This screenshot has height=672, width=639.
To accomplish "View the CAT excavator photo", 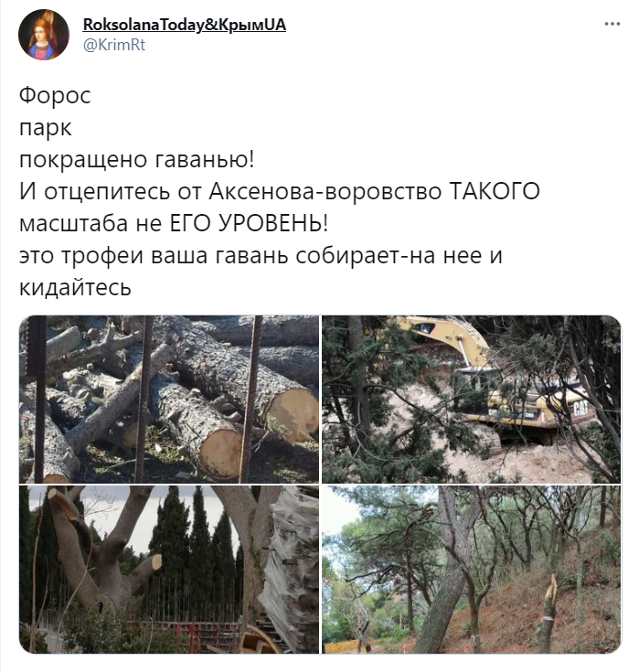I will pyautogui.click(x=471, y=399).
